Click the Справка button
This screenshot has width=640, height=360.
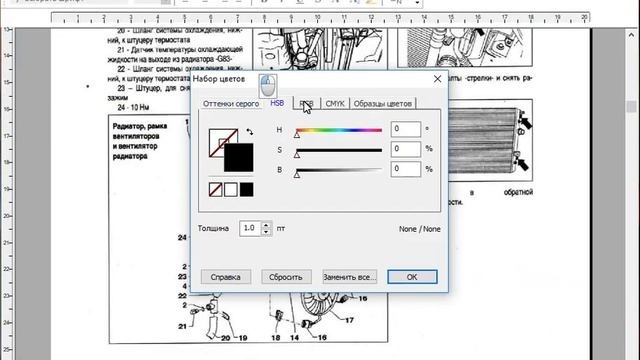point(226,277)
